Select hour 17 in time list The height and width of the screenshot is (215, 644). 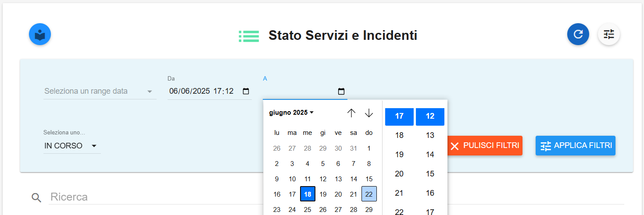coord(399,116)
